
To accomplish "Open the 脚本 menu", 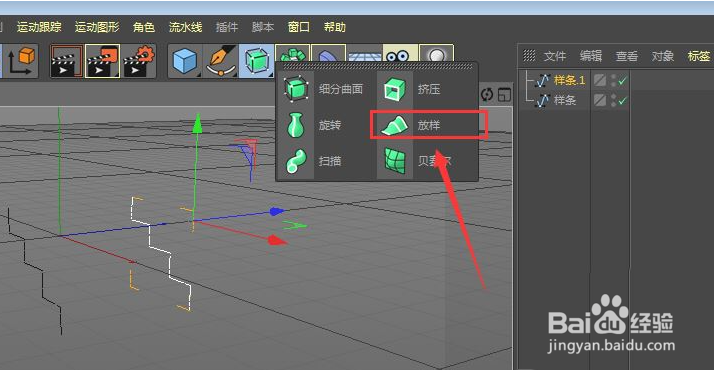I will coord(263,27).
